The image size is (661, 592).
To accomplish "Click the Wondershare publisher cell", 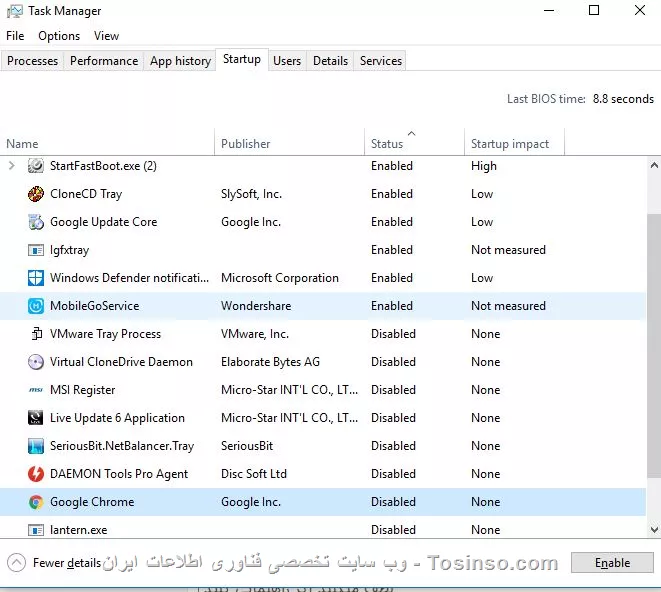I will (x=256, y=306).
